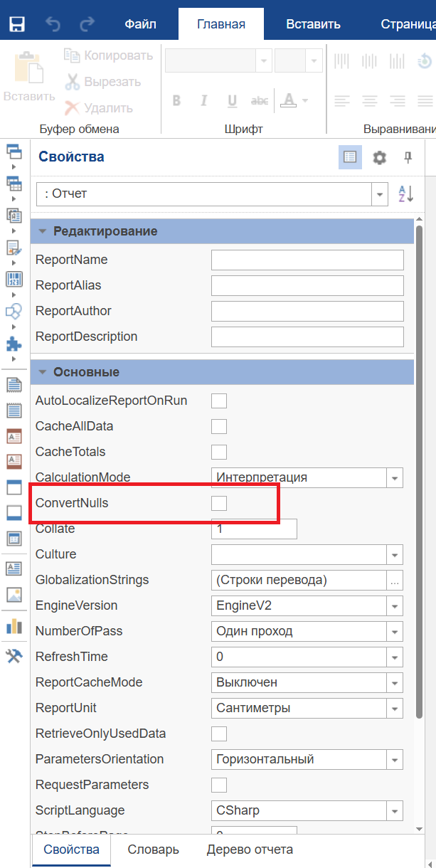Image resolution: width=436 pixels, height=868 pixels.
Task: Toggle the RequestParameters checkbox
Action: (219, 785)
